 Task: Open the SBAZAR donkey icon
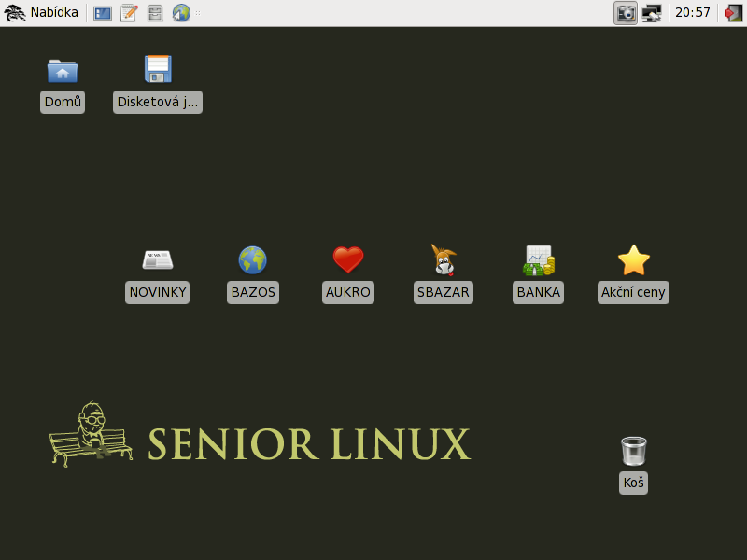pyautogui.click(x=444, y=260)
